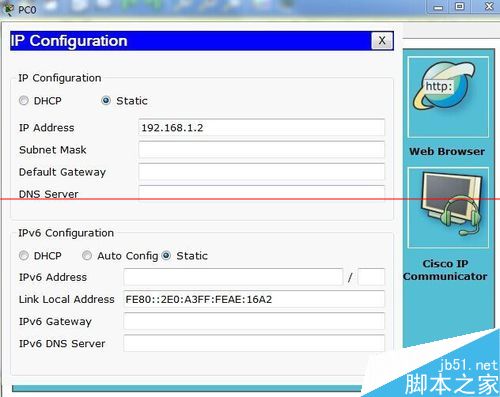Click the IPv6 Address input box
This screenshot has width=500, height=397.
233,277
